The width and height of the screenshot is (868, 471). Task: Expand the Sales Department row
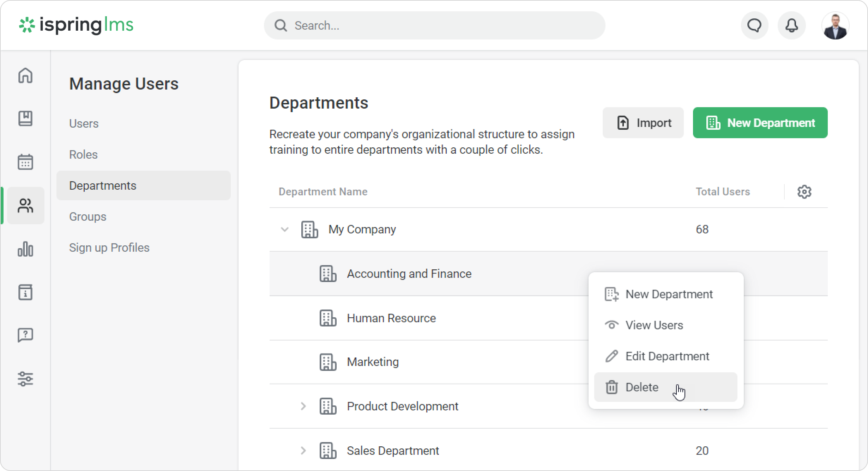[303, 451]
